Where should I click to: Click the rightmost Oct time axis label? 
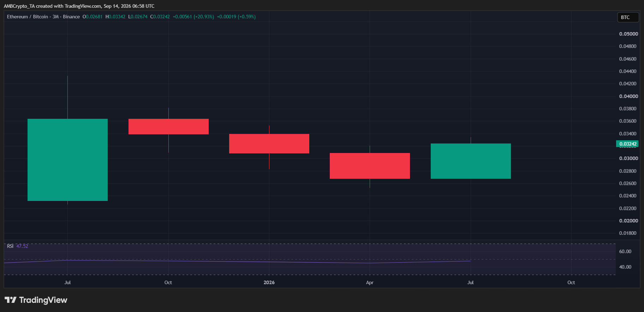571,282
